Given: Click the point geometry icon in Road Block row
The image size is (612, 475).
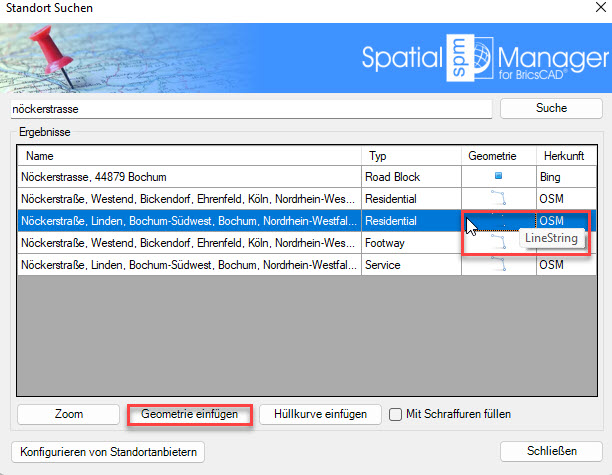Looking at the screenshot, I should click(498, 177).
